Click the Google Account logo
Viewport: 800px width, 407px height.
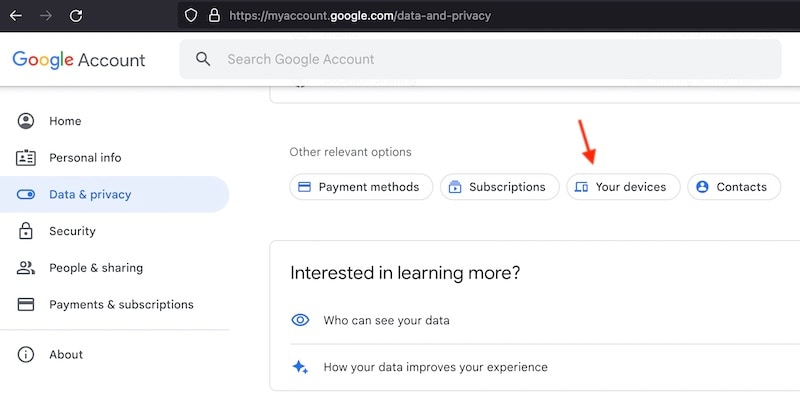click(x=79, y=60)
